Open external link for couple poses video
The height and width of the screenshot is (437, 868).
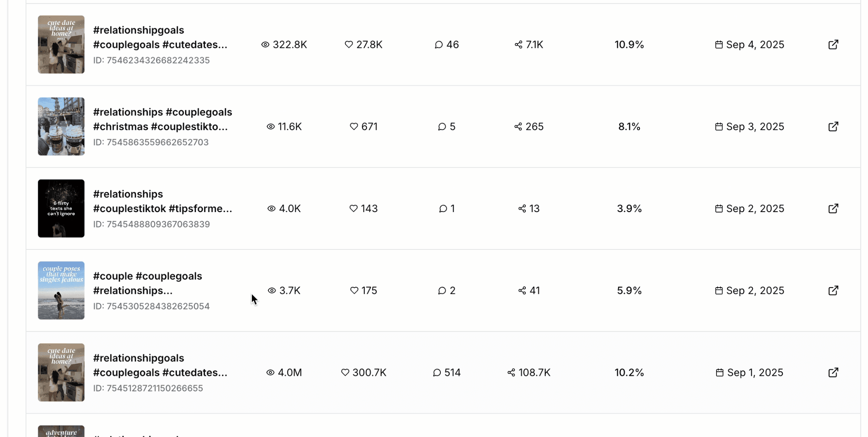833,290
